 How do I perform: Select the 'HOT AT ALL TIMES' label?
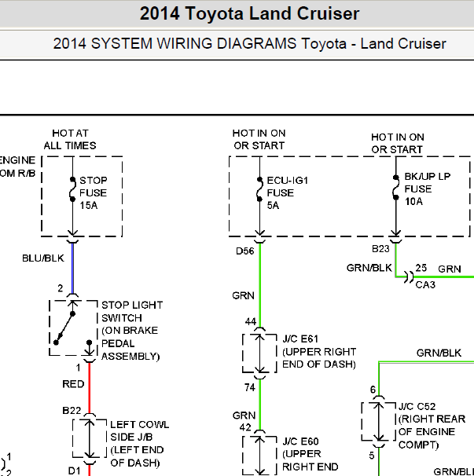coord(70,139)
